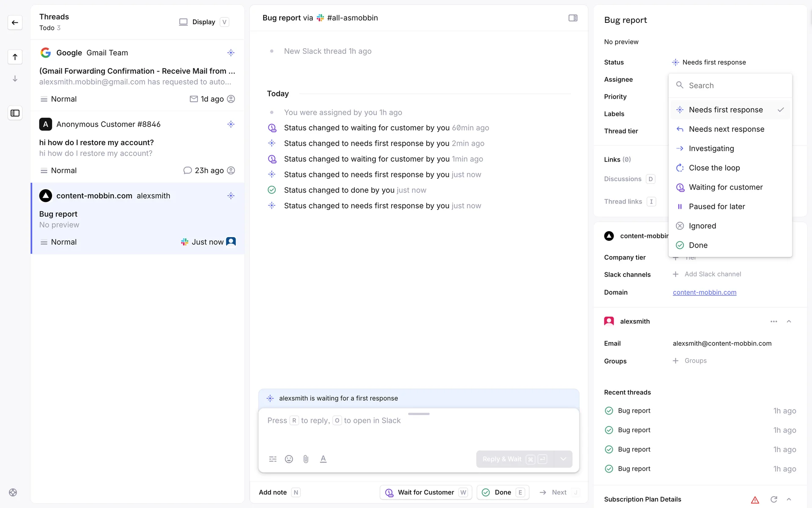This screenshot has width=812, height=508.
Task: Click the attachment paperclip icon
Action: [x=306, y=459]
